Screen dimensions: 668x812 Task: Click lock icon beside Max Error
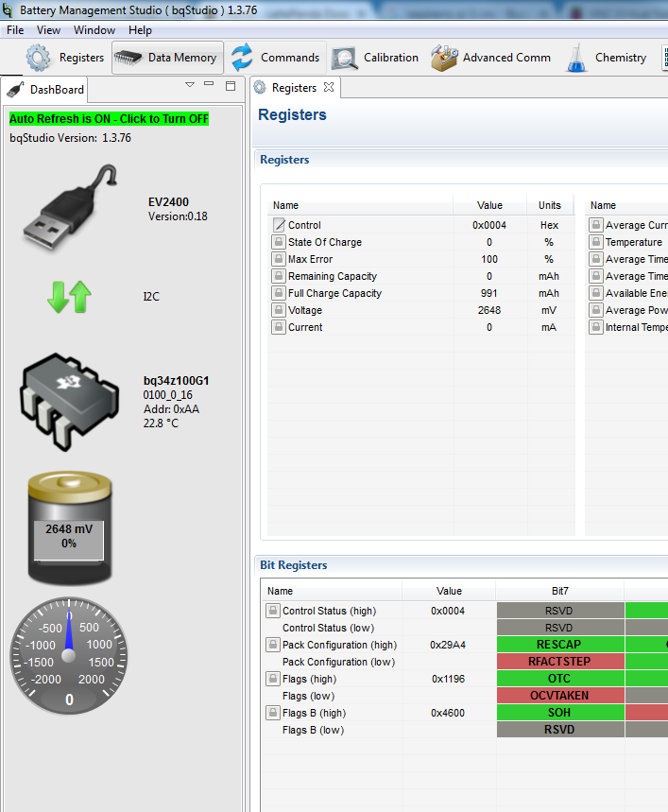(279, 259)
